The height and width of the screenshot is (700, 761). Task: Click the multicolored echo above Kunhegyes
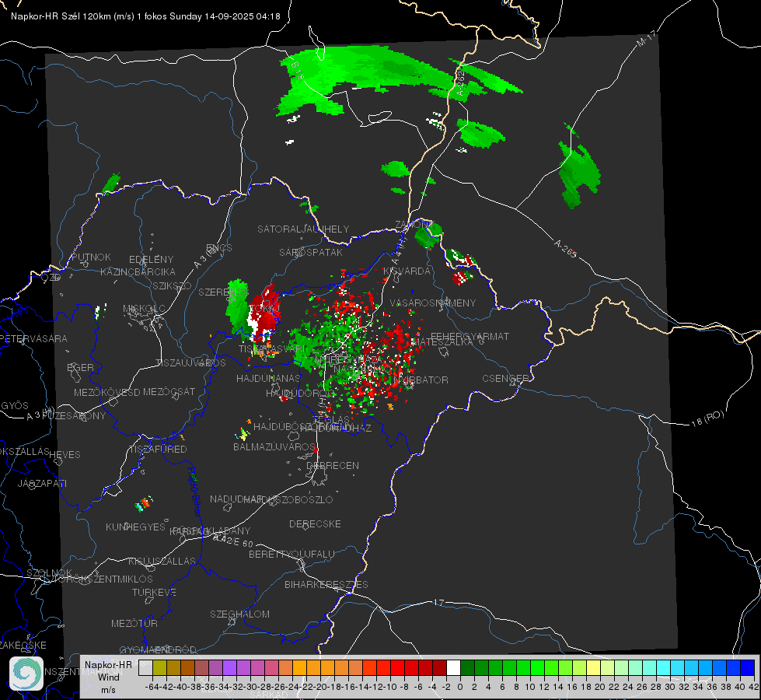click(x=143, y=504)
